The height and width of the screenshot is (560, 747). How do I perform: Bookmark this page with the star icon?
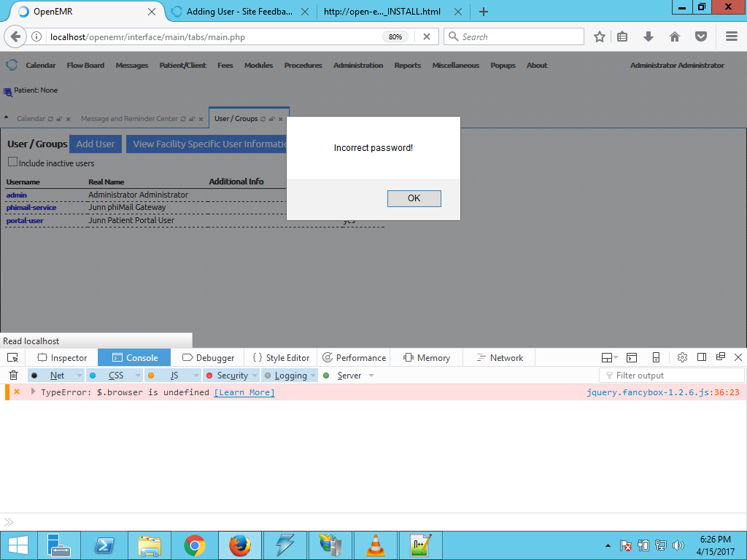point(600,36)
